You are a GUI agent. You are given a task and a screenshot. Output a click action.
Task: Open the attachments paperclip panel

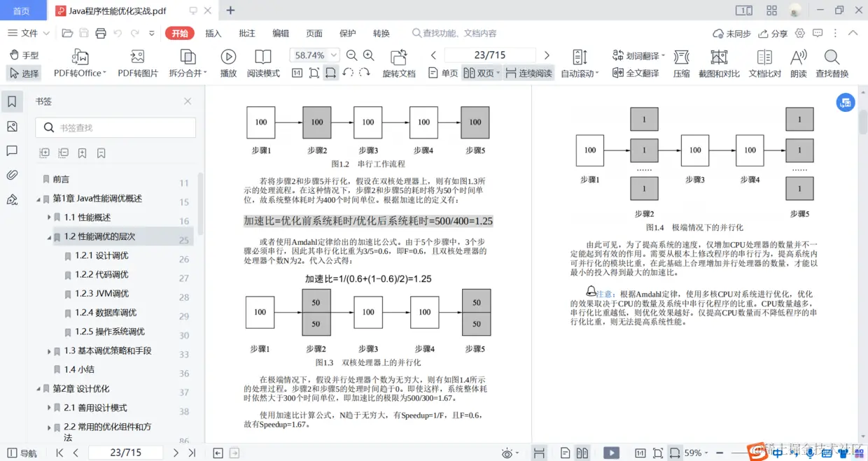point(11,175)
